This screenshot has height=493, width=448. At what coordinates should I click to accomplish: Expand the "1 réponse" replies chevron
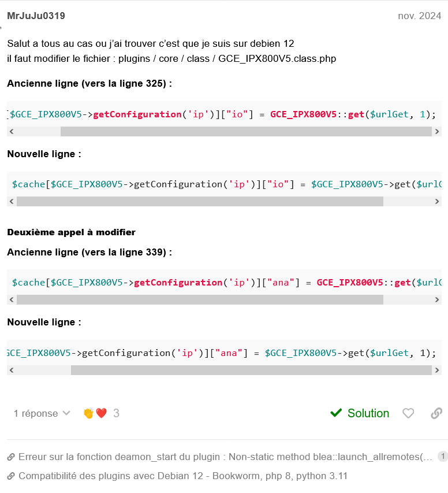[66, 413]
